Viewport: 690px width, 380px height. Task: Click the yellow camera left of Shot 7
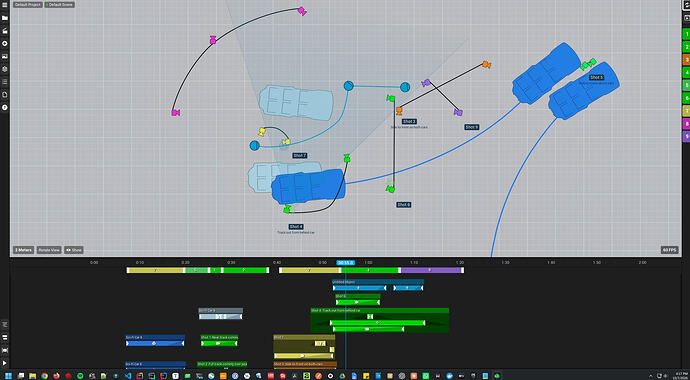tap(262, 132)
